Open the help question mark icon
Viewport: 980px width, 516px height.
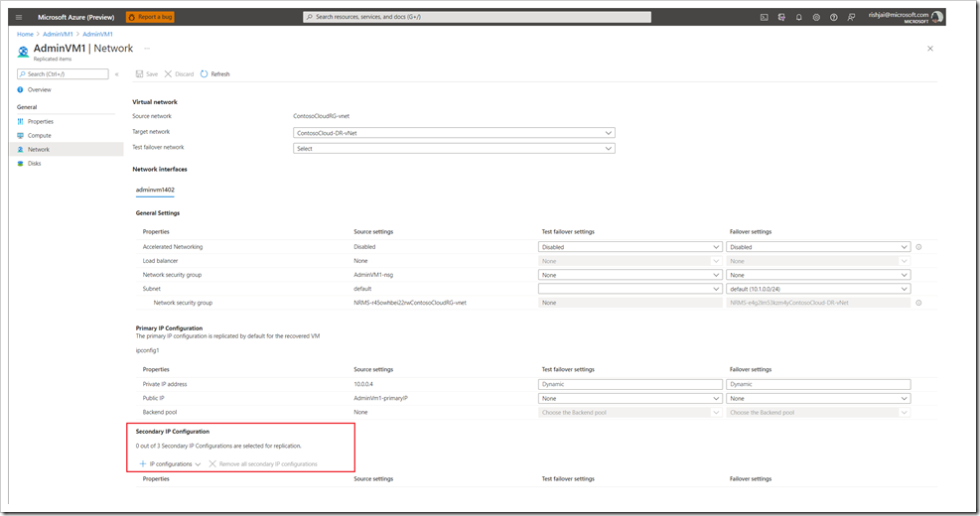tap(834, 18)
